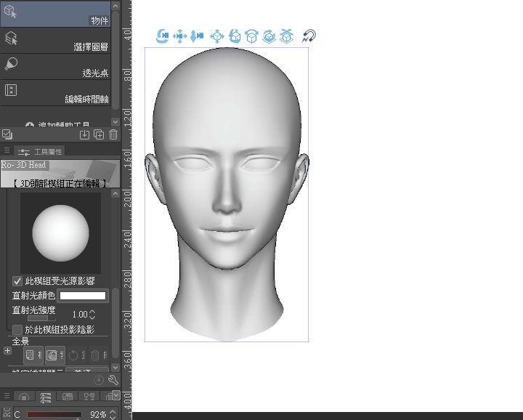
Task: Toggle the sub tool multi-select checkbox icon
Action: tap(7, 134)
